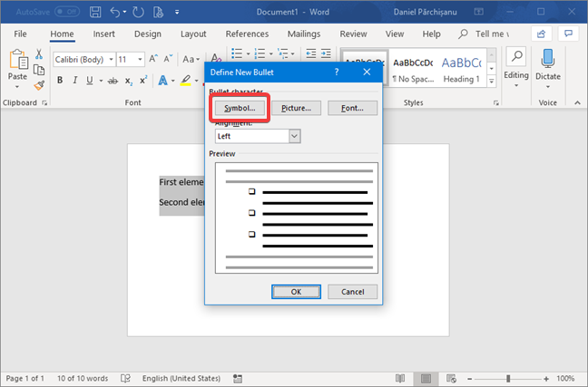The image size is (588, 387).
Task: Toggle Bold formatting
Action: [x=60, y=80]
